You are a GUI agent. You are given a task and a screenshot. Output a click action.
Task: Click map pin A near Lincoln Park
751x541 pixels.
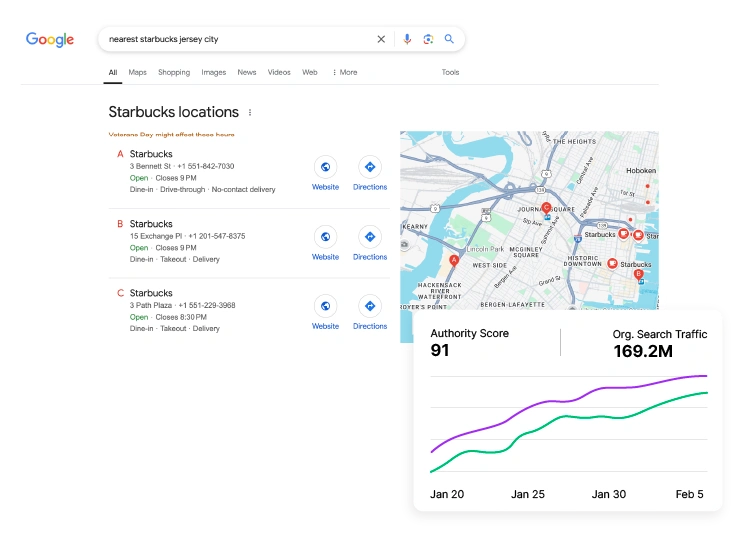[454, 260]
